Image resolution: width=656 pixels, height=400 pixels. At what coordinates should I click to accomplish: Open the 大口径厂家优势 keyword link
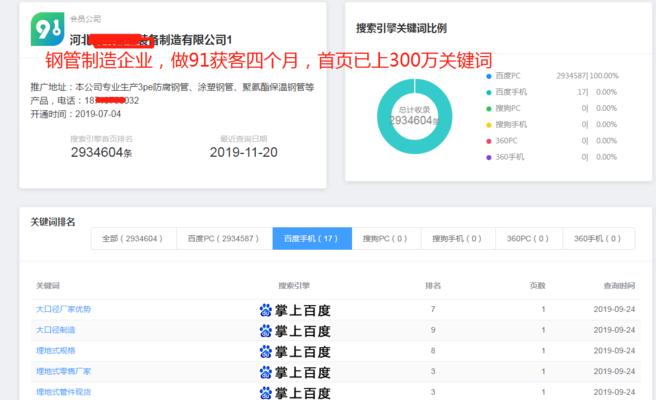coord(64,309)
